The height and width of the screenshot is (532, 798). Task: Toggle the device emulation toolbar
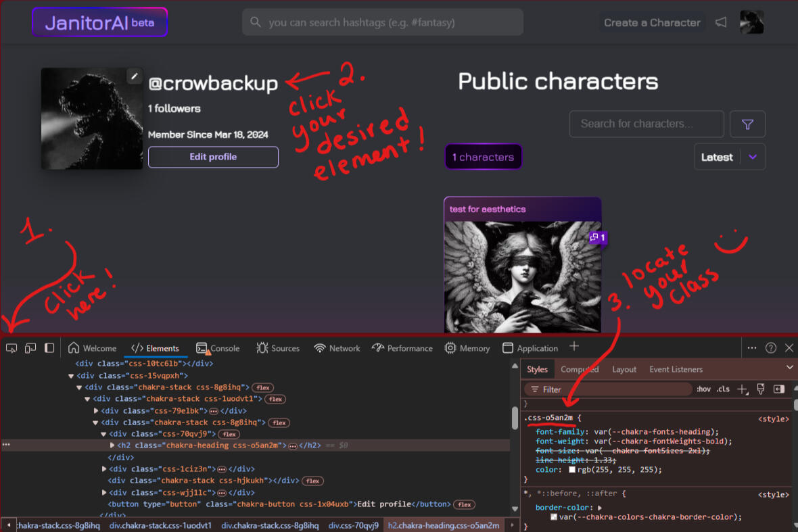point(30,347)
